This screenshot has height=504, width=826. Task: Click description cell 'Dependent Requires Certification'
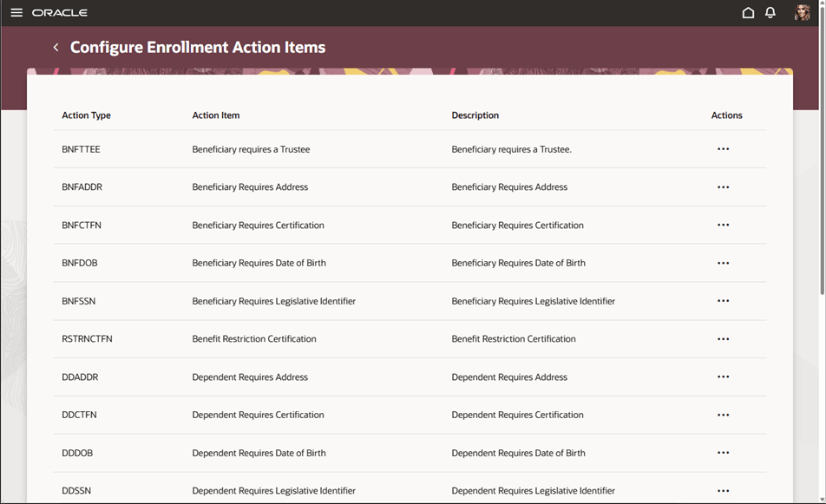[517, 415]
